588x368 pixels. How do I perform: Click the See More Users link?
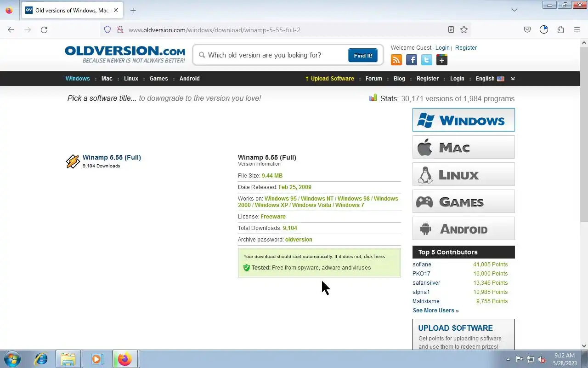pyautogui.click(x=435, y=310)
